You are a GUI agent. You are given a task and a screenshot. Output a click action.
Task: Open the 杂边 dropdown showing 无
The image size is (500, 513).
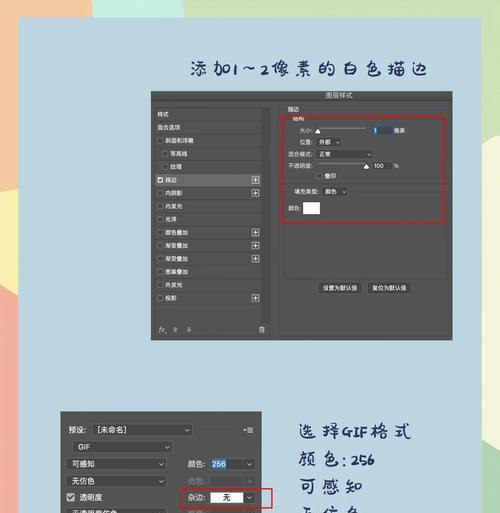tap(249, 498)
